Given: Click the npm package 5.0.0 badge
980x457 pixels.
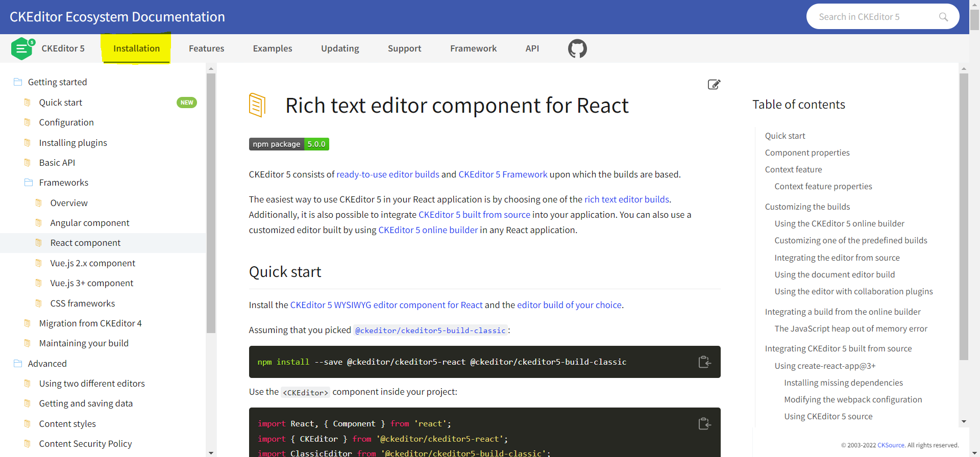Looking at the screenshot, I should [x=289, y=144].
